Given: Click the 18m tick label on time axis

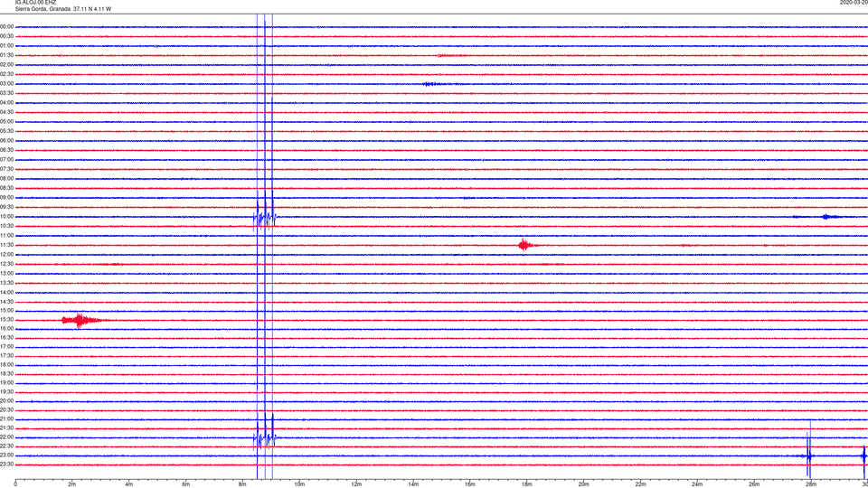Looking at the screenshot, I should coord(526,484).
